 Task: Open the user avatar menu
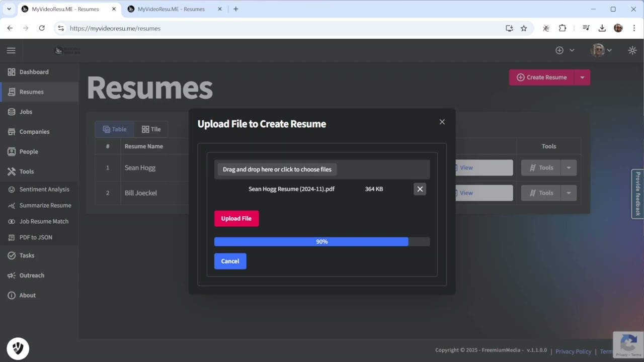point(601,50)
